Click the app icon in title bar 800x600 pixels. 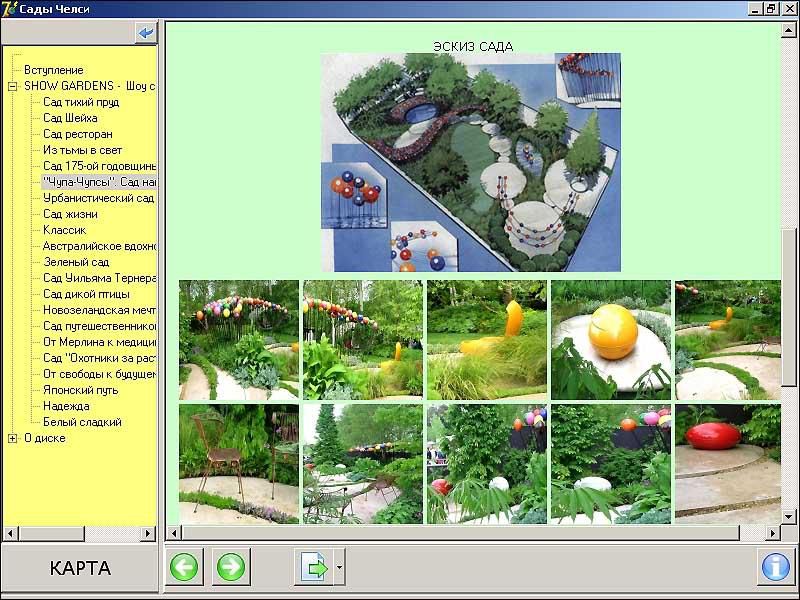[x=10, y=9]
